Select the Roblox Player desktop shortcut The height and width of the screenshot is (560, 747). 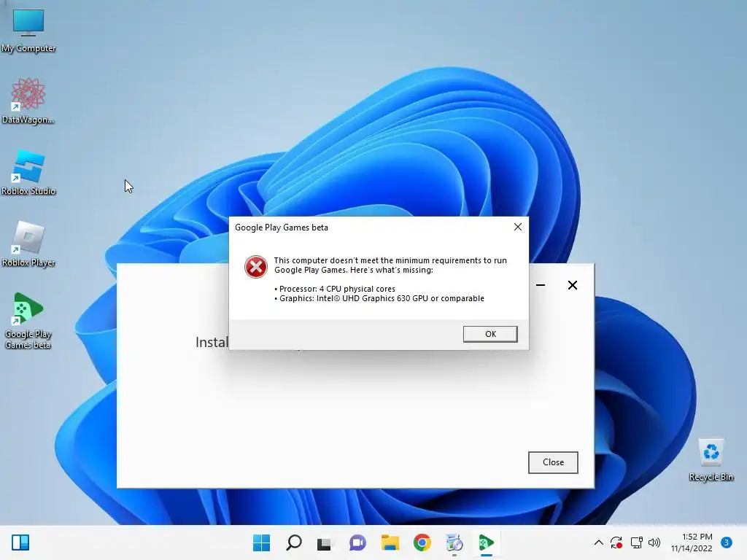click(28, 244)
